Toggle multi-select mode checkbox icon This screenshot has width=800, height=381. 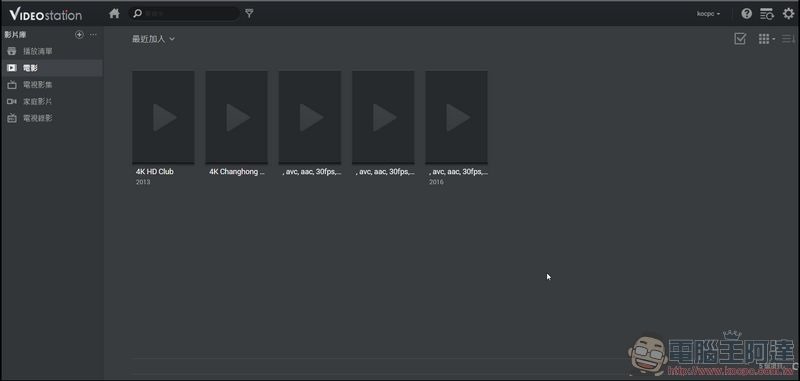click(740, 39)
